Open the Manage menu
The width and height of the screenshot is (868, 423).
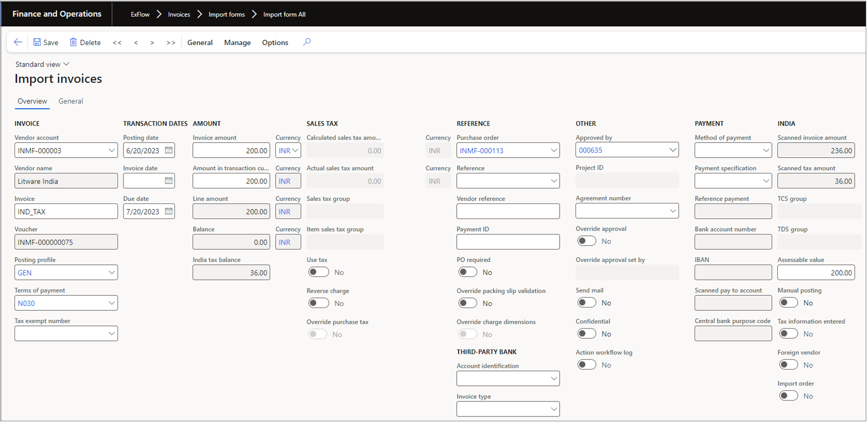237,43
